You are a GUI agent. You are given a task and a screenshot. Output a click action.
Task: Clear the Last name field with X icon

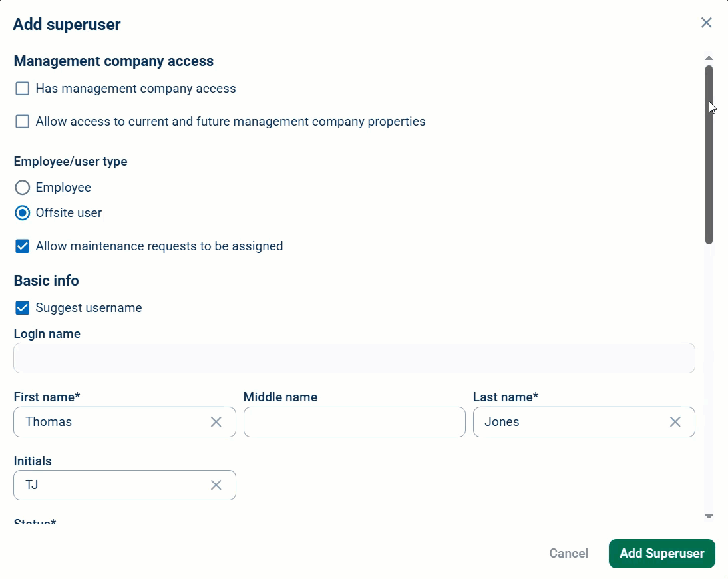(675, 421)
